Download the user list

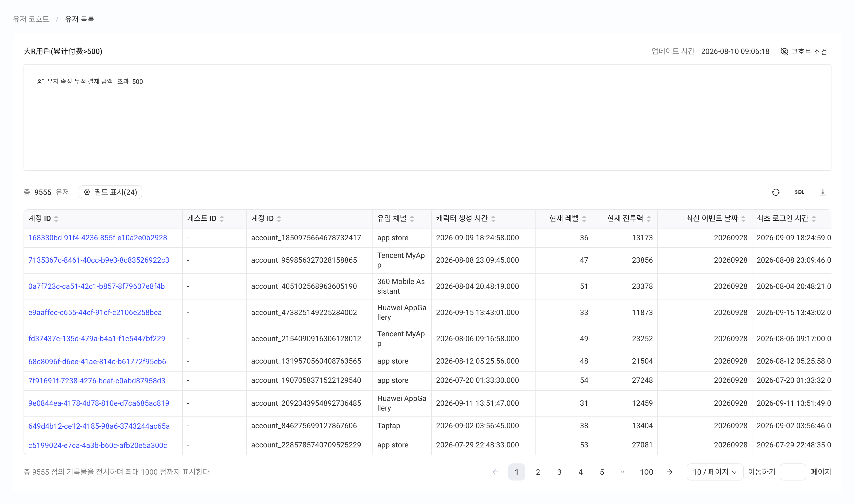tap(822, 192)
